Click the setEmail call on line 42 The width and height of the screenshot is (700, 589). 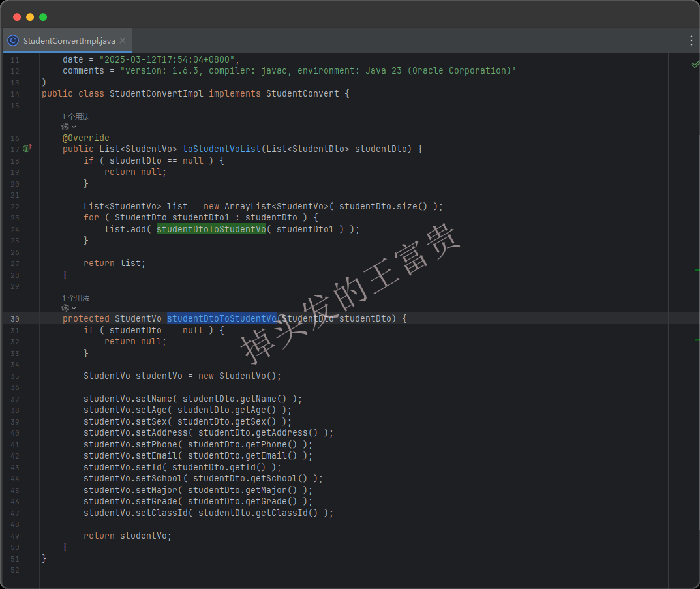(198, 455)
